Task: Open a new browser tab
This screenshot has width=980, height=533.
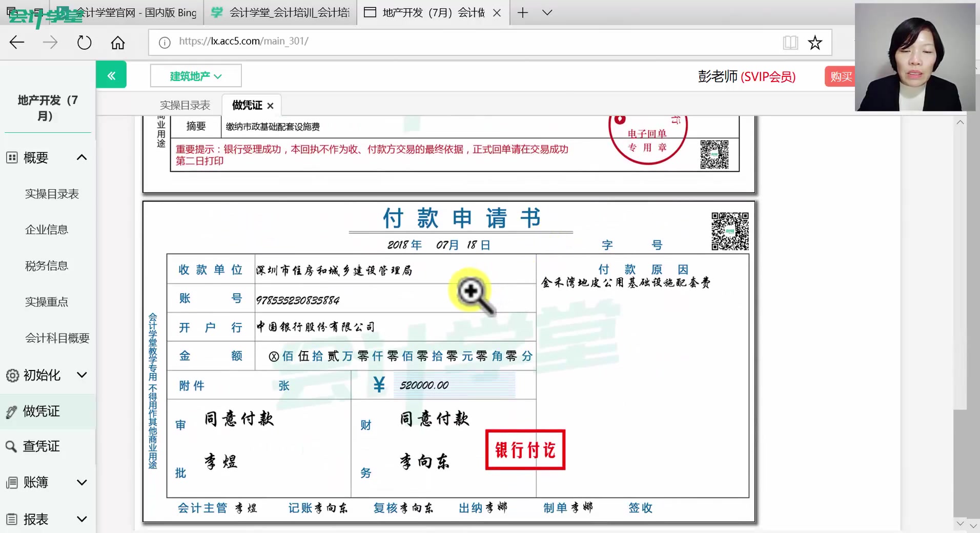Action: click(x=523, y=12)
